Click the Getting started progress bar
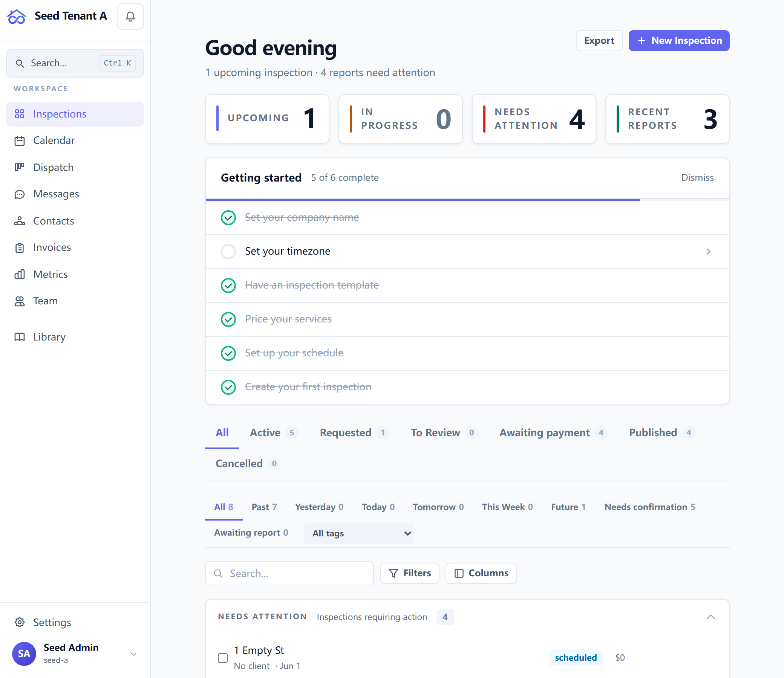This screenshot has height=678, width=784. point(467,199)
